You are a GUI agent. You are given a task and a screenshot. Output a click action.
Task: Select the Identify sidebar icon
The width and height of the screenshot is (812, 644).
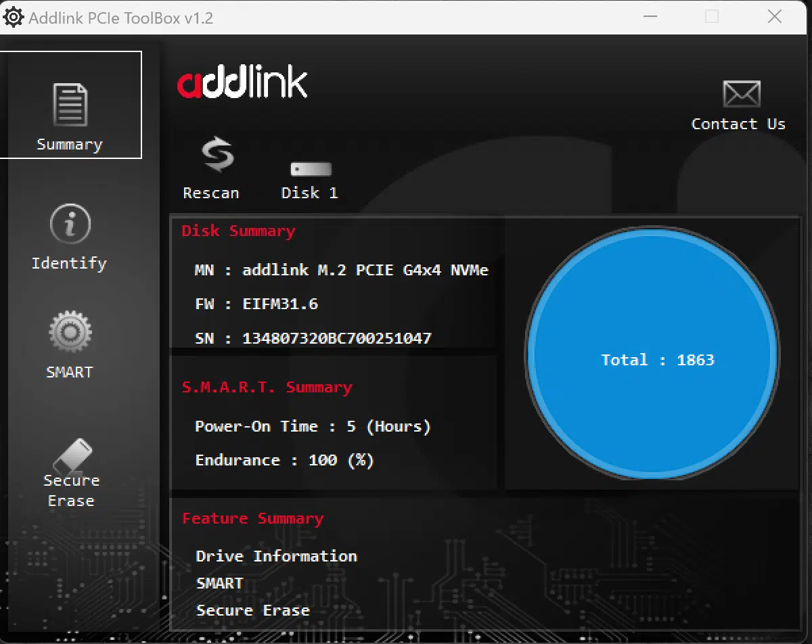(x=69, y=223)
